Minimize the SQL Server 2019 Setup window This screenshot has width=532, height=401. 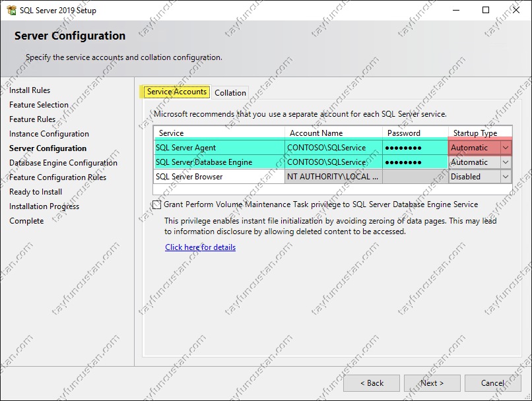tap(456, 10)
